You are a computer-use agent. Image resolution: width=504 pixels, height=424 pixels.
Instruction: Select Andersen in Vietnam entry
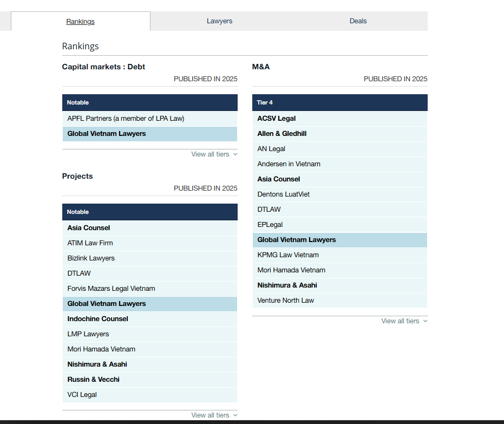click(289, 164)
